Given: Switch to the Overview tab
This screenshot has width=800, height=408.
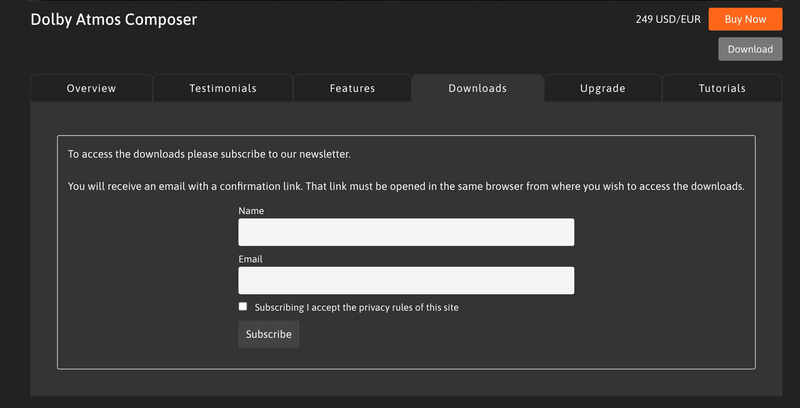Looking at the screenshot, I should [x=91, y=88].
